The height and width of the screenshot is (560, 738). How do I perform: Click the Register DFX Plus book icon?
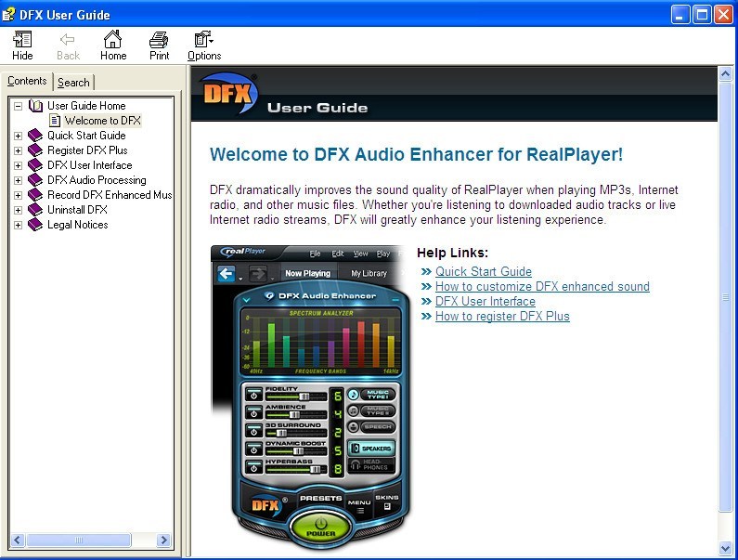(x=35, y=150)
